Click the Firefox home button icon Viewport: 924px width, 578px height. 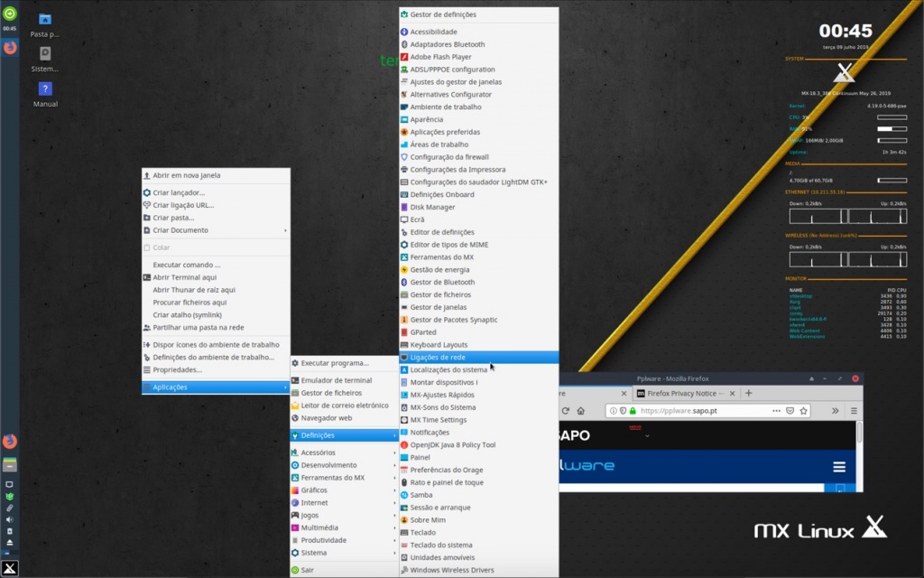[581, 411]
